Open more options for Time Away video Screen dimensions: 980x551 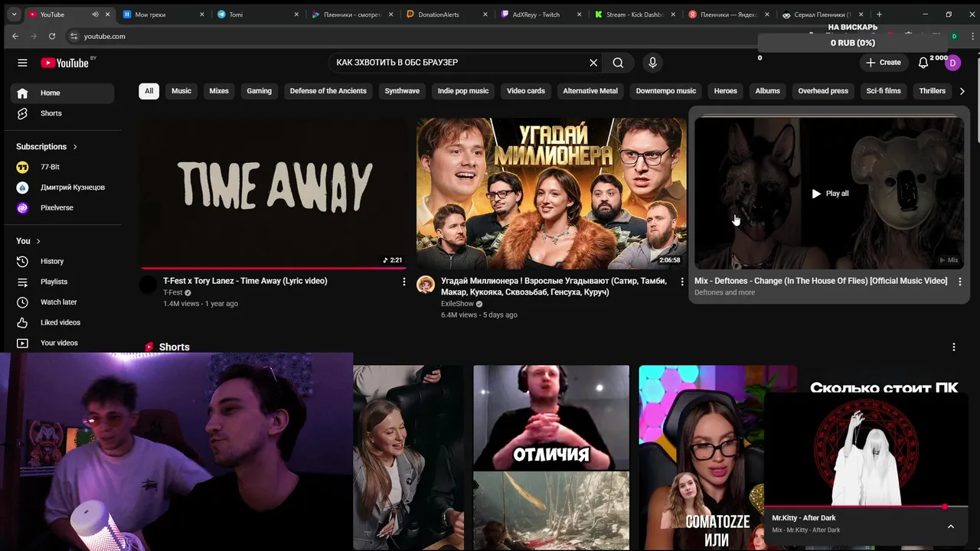coord(404,282)
